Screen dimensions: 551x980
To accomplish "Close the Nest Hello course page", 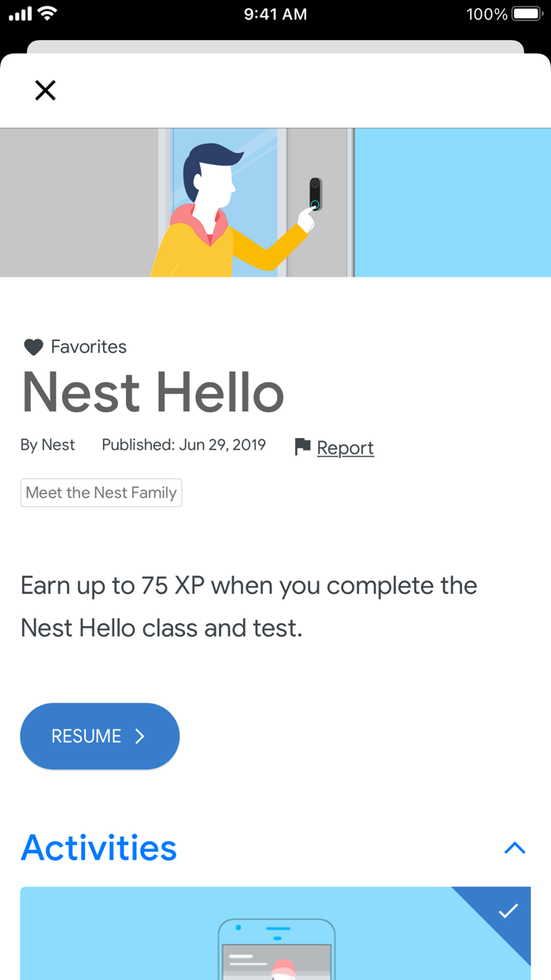I will point(45,90).
